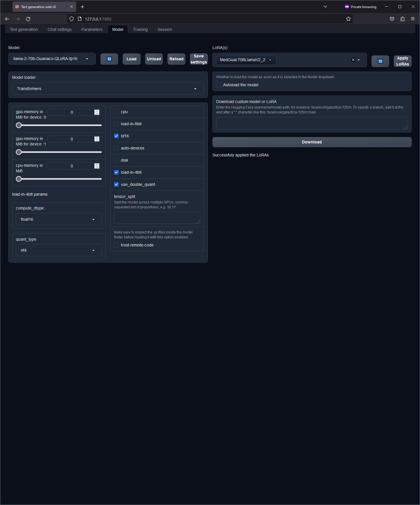Switch to the Session tab
The image size is (420, 505).
[165, 29]
